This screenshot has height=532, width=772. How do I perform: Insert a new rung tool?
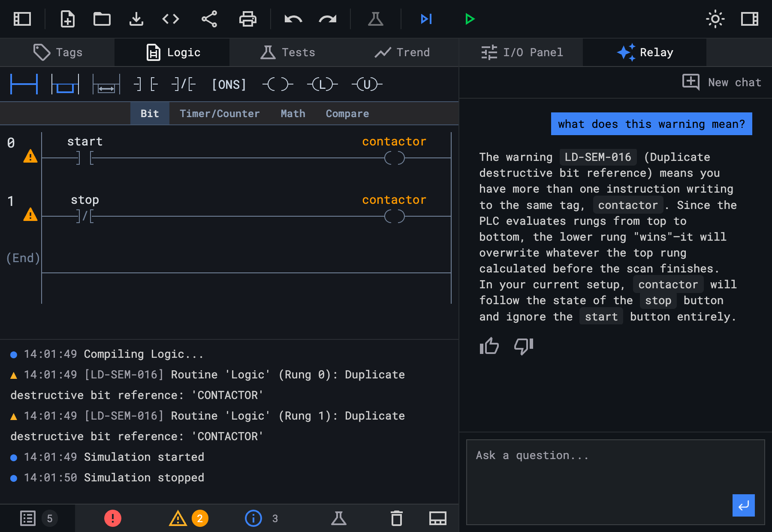tap(24, 84)
